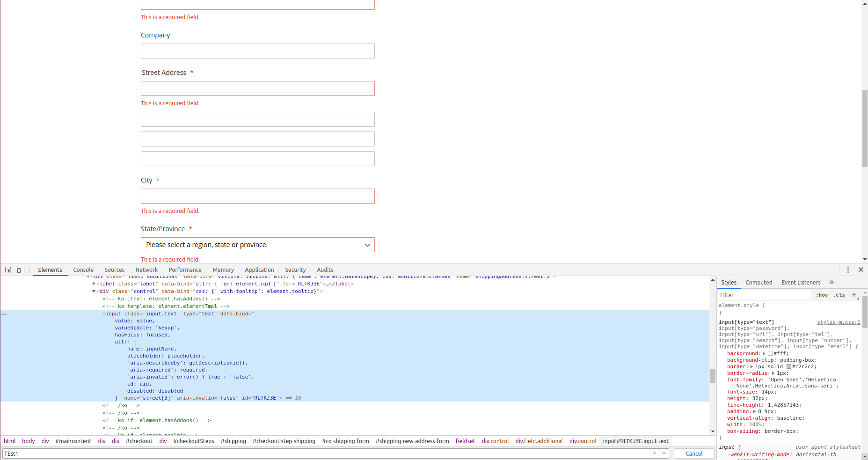Open the Audits tab

point(325,270)
